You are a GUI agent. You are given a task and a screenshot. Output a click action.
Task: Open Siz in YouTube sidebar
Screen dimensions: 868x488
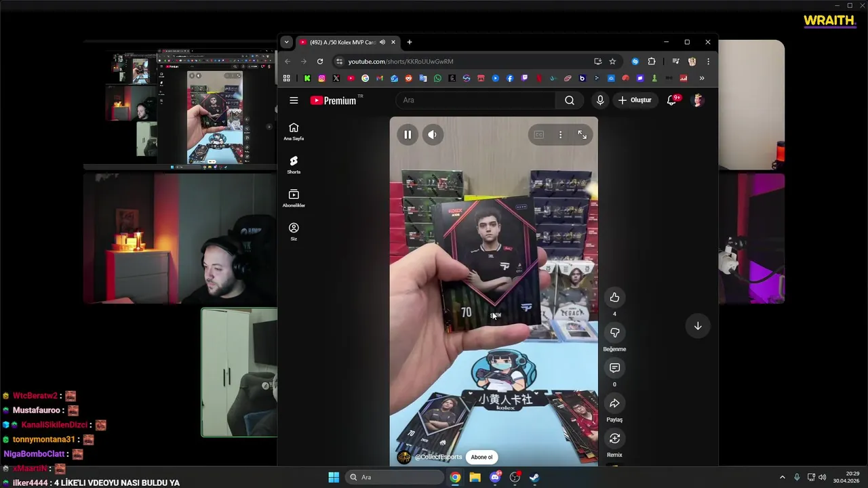pos(294,231)
